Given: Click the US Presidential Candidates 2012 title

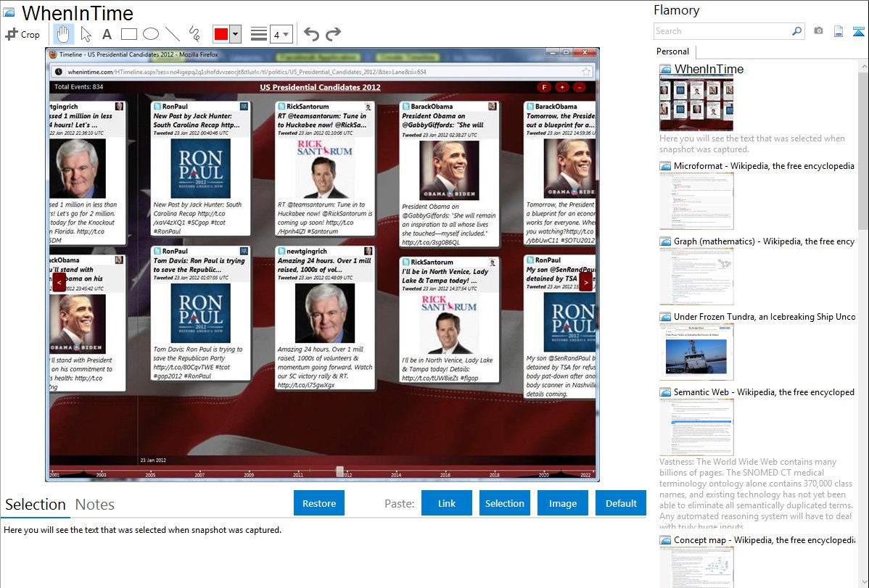Looking at the screenshot, I should coord(320,87).
